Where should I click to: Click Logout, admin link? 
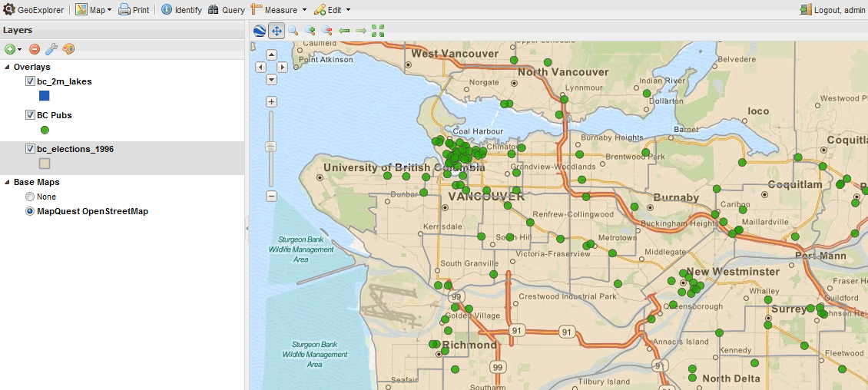(x=832, y=10)
